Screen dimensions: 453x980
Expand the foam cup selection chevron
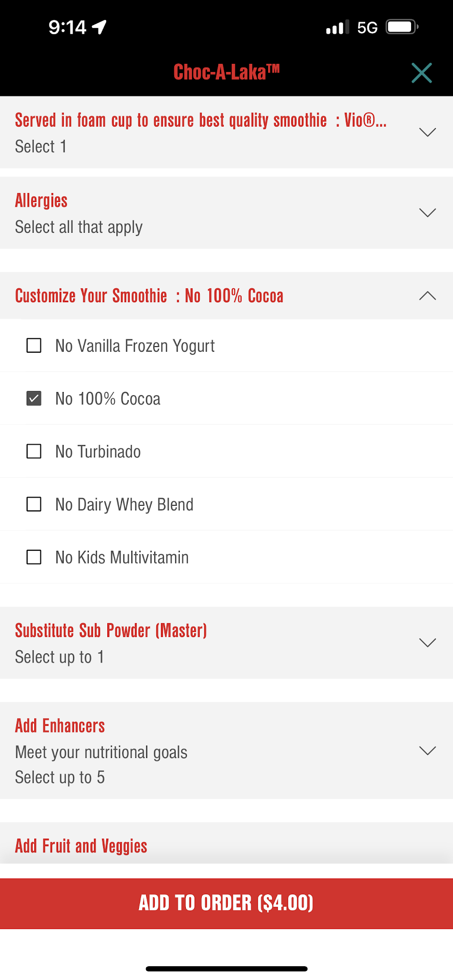[x=427, y=132]
